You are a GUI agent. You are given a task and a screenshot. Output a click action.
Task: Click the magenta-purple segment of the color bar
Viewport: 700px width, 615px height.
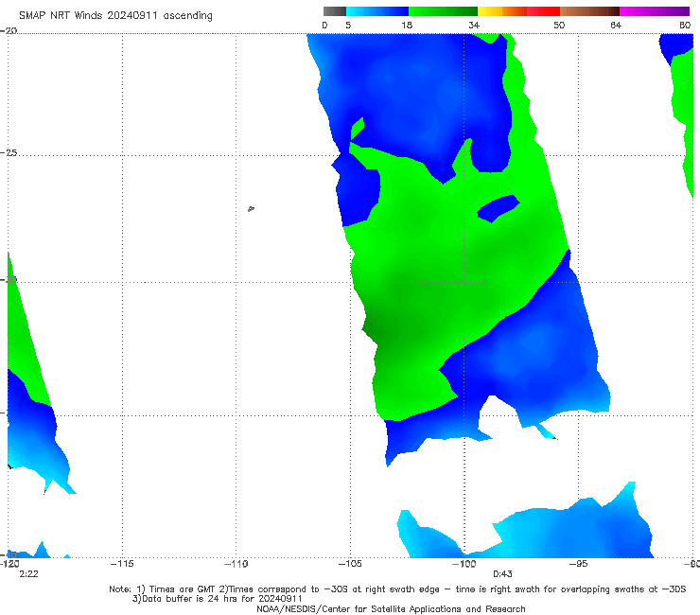tap(655, 11)
